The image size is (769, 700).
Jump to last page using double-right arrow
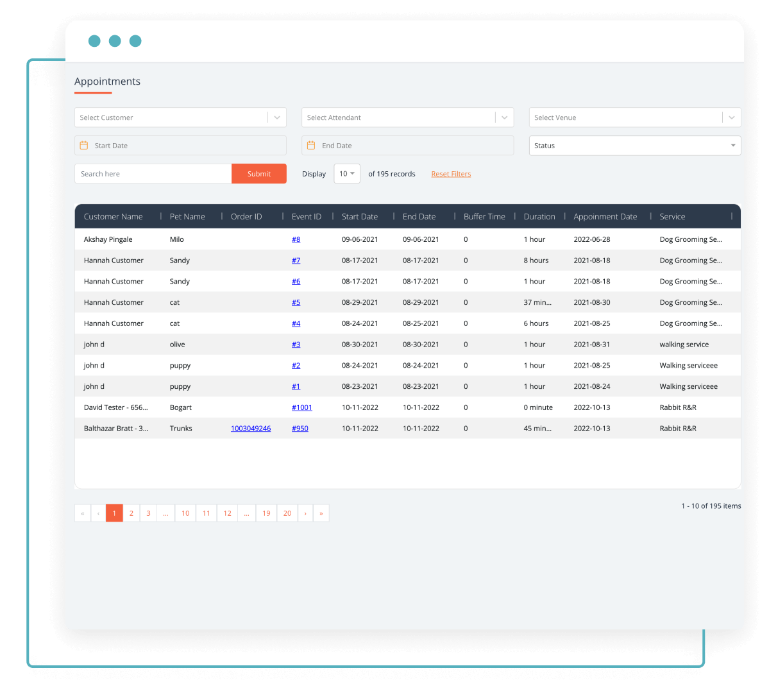click(321, 513)
